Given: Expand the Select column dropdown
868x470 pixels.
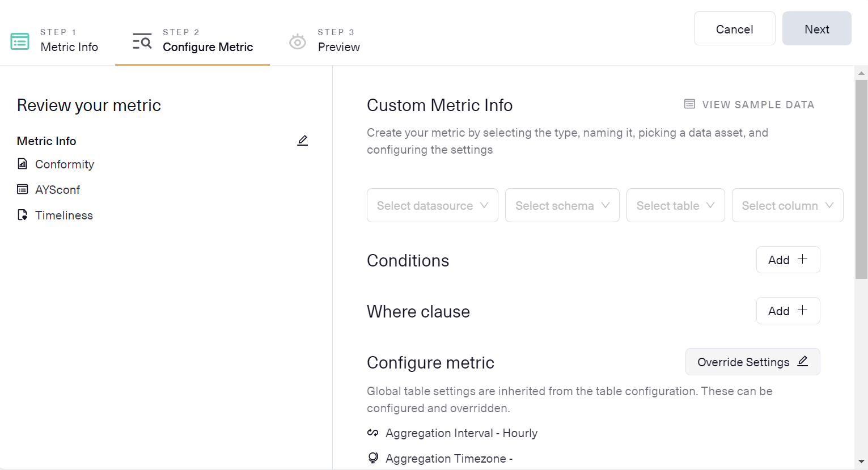Looking at the screenshot, I should pyautogui.click(x=787, y=205).
